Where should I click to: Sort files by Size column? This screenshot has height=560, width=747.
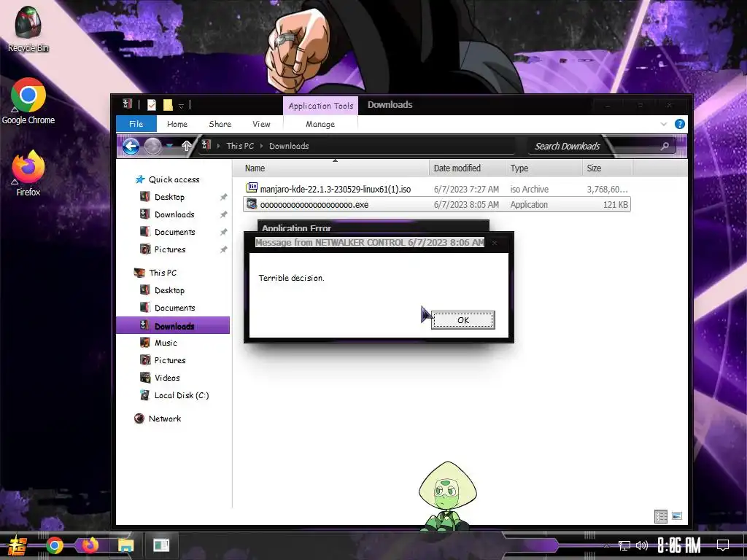click(608, 168)
